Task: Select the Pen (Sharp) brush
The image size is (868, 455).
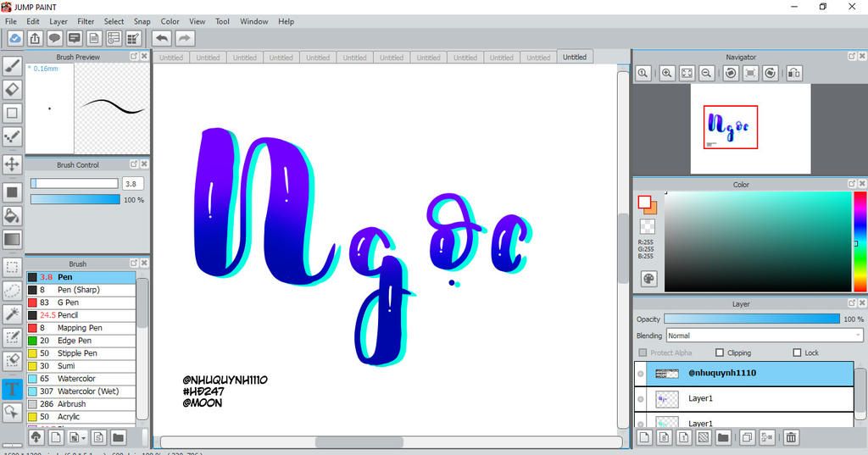Action: pyautogui.click(x=81, y=290)
